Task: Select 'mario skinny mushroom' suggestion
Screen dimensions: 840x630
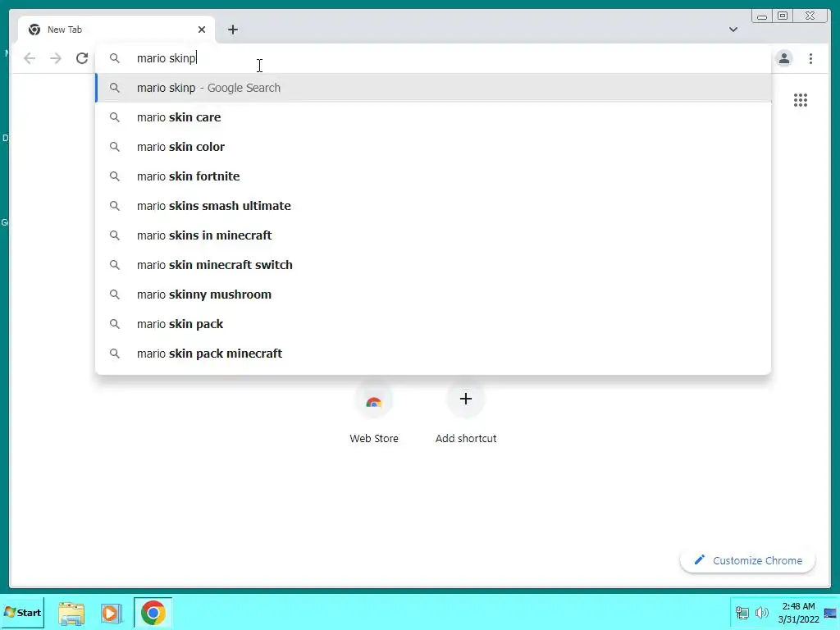Action: pyautogui.click(x=433, y=294)
